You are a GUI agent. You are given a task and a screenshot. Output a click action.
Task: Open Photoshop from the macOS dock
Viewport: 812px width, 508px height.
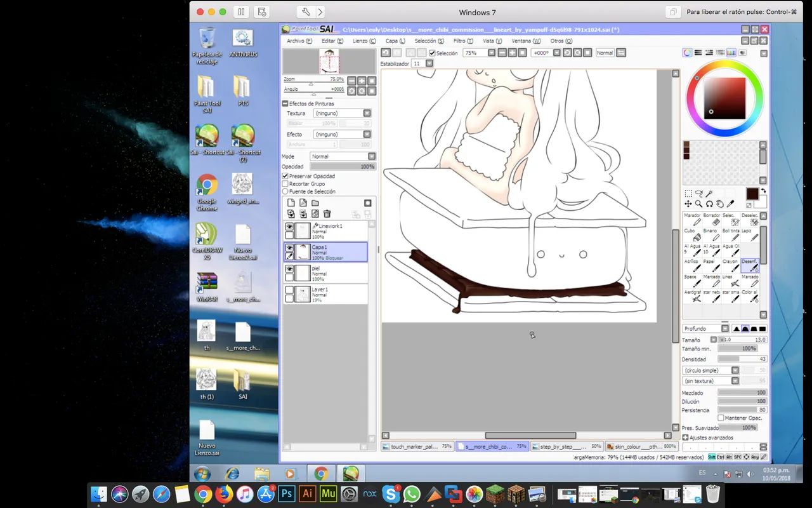coord(286,493)
